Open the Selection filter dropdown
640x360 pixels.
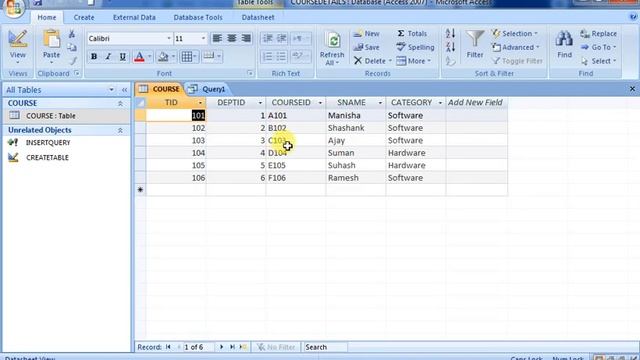tap(515, 33)
